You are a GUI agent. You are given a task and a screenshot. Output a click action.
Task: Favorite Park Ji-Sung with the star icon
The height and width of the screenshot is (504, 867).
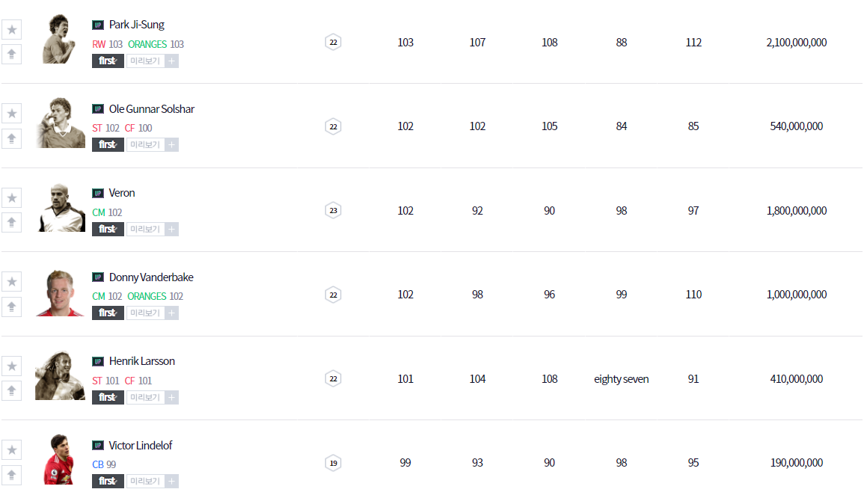pos(12,30)
